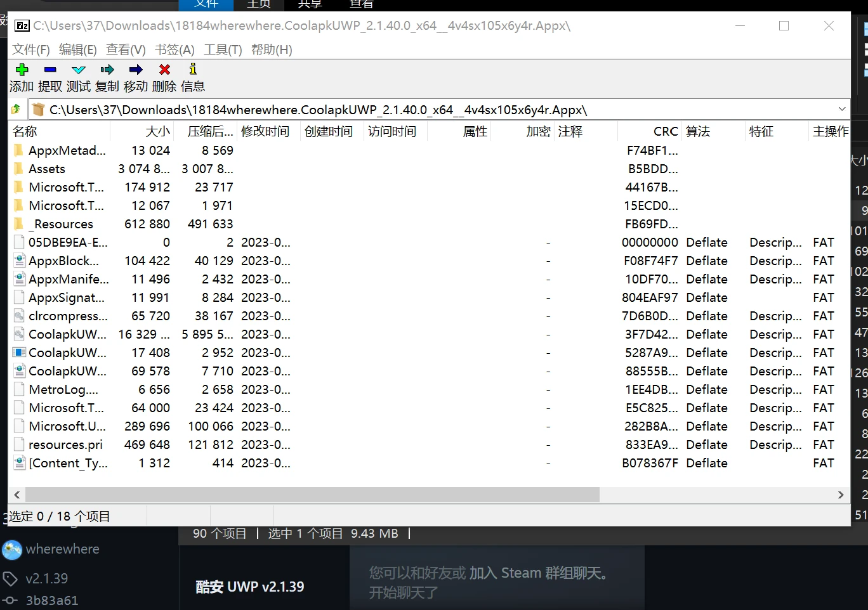Click the archive path input field

pos(440,110)
